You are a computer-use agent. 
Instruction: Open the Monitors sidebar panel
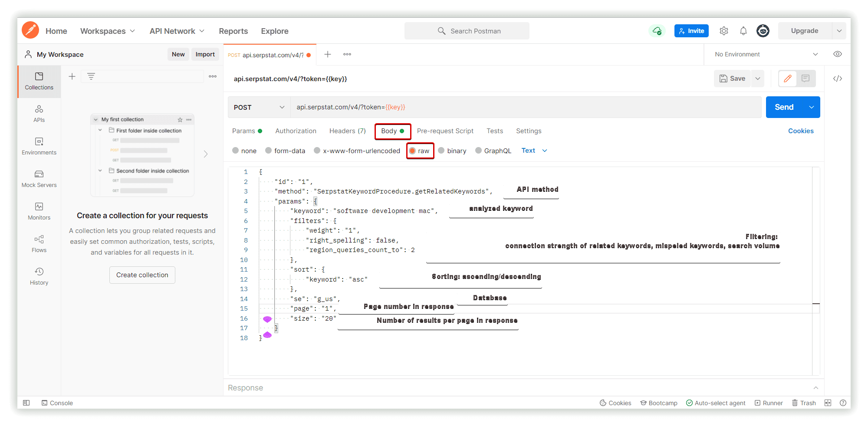39,211
